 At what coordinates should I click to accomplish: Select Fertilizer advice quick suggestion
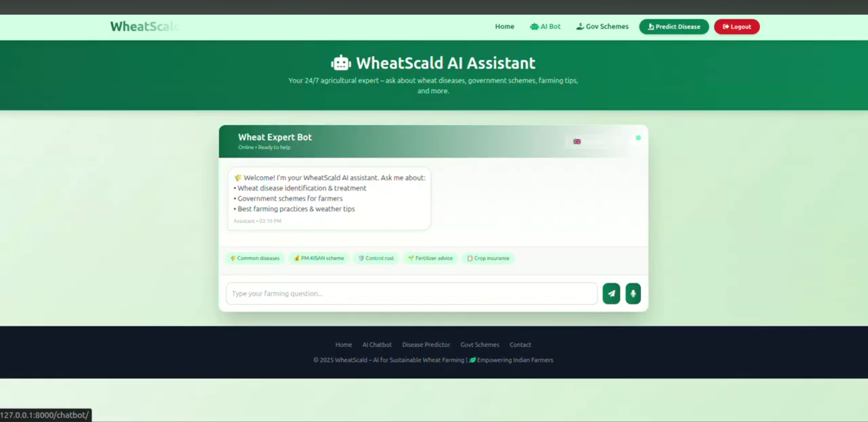430,258
